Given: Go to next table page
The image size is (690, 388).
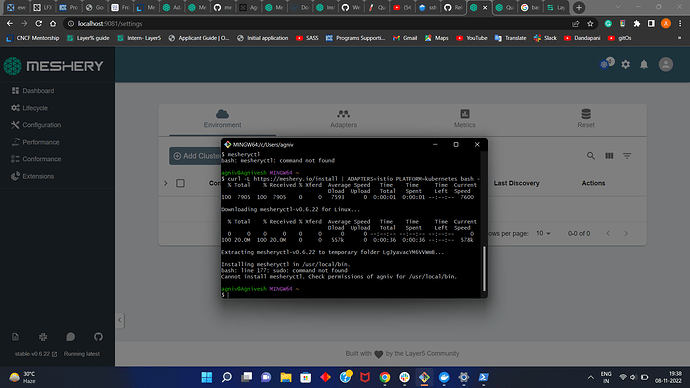Looking at the screenshot, I should coord(626,233).
